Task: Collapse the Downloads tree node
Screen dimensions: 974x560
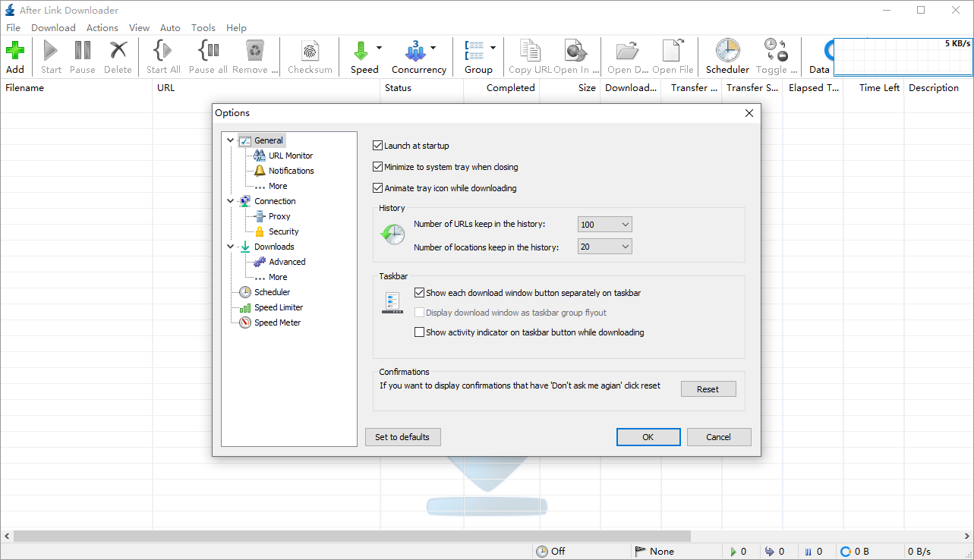Action: [x=231, y=247]
